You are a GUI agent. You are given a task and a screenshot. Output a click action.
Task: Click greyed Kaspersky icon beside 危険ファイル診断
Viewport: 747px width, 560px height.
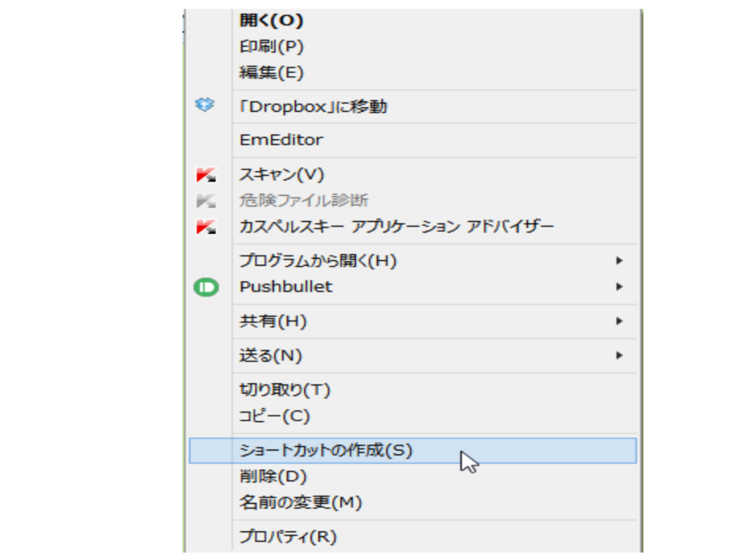206,201
